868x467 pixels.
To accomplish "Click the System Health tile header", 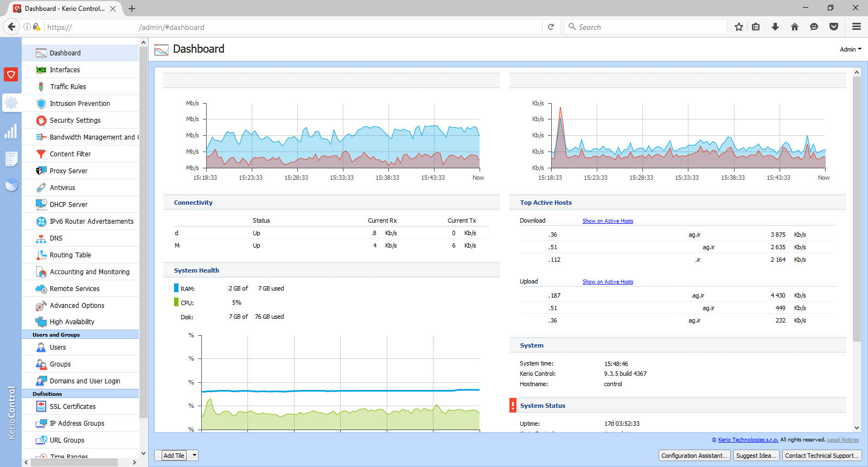I will tap(331, 270).
